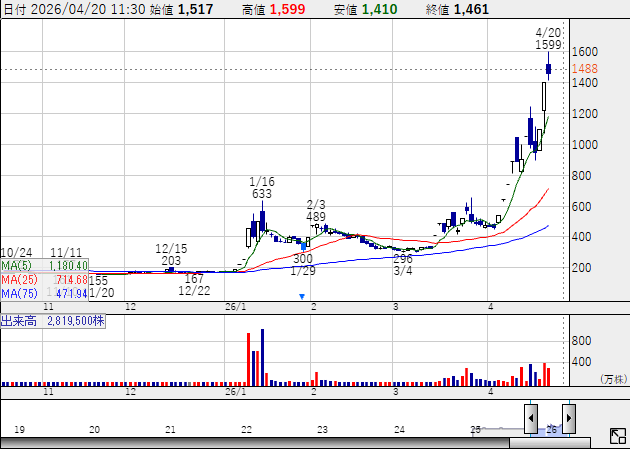Click year 22 on the range timeline

(x=246, y=430)
